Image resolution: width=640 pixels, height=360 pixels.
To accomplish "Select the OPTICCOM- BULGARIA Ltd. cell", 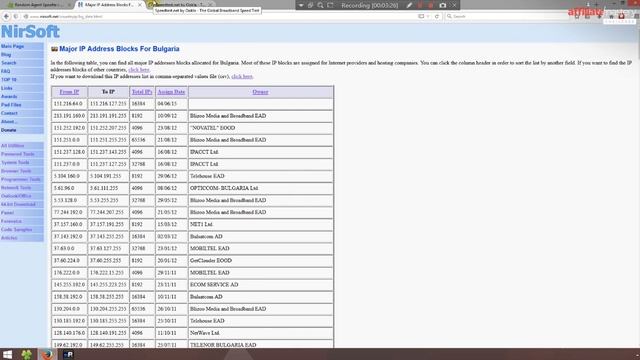I will point(261,188).
